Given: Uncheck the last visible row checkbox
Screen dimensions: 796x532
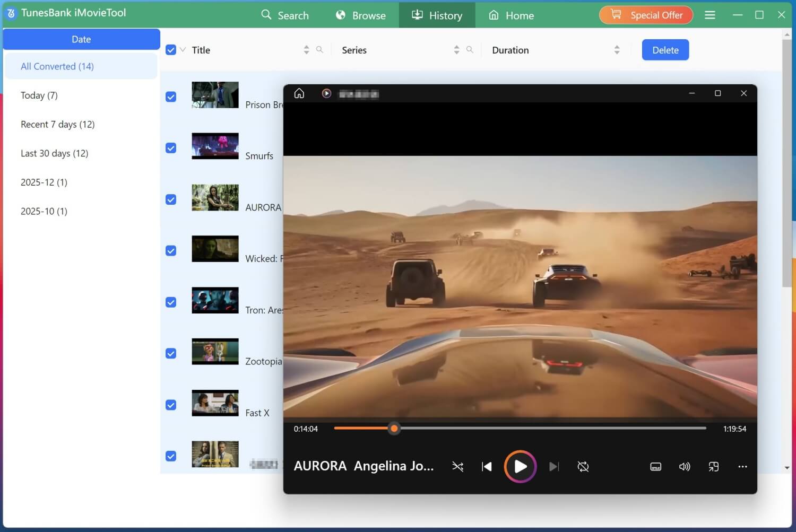Looking at the screenshot, I should 171,456.
